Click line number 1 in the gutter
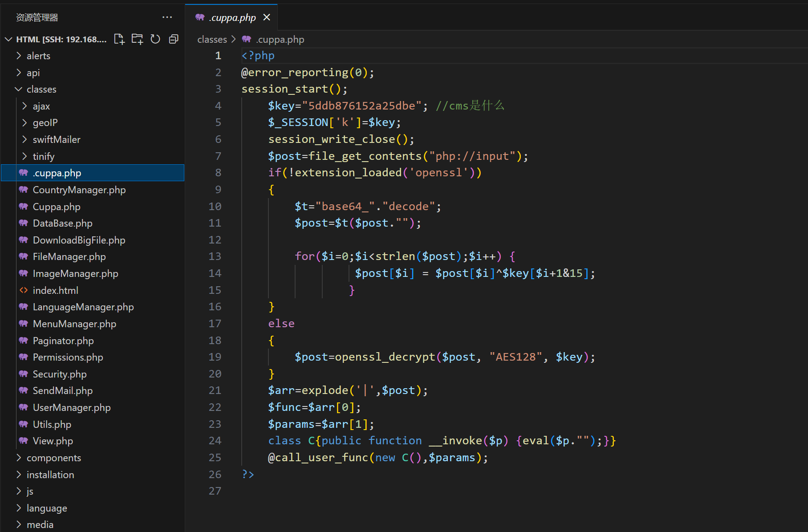 (218, 56)
